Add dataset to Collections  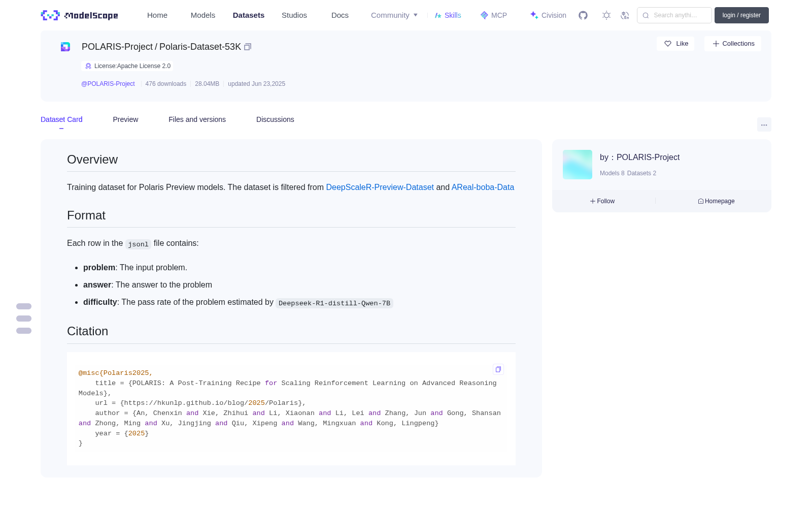733,44
